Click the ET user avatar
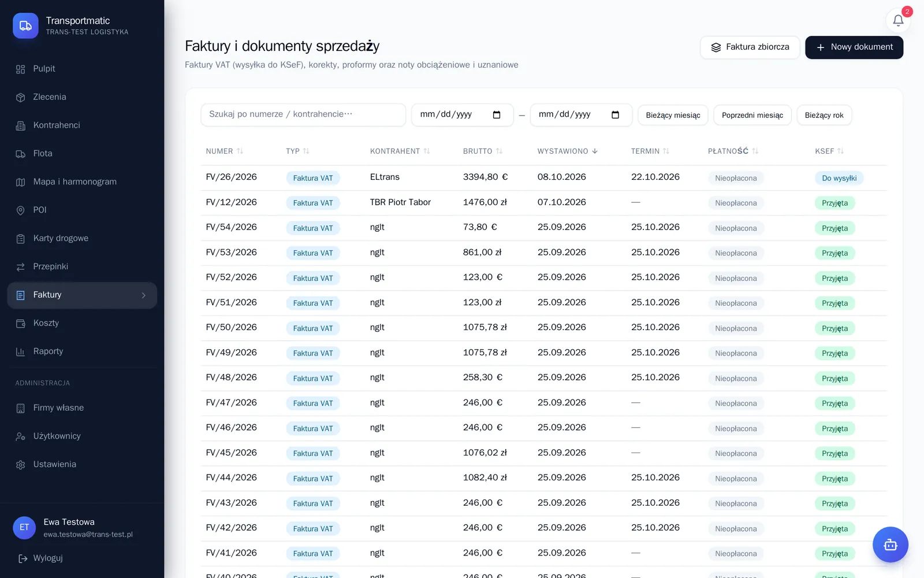The height and width of the screenshot is (578, 924). tap(24, 528)
